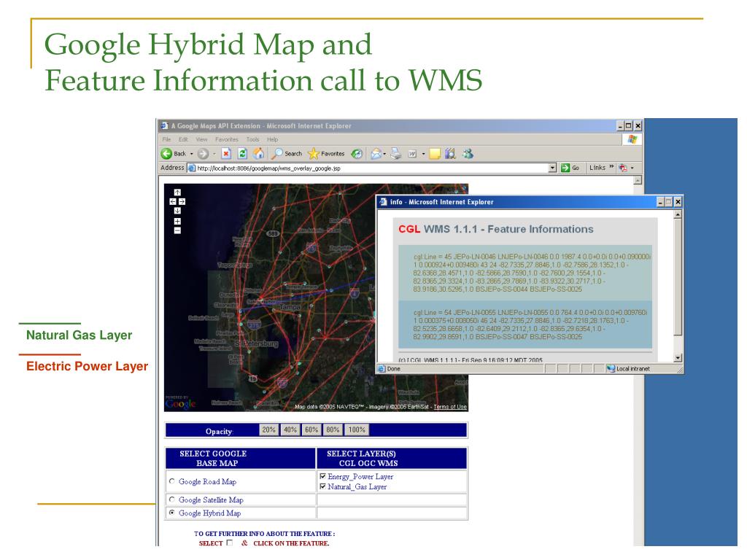Set opacity to 80%
Viewport: 747px width, 560px height.
pyautogui.click(x=333, y=429)
